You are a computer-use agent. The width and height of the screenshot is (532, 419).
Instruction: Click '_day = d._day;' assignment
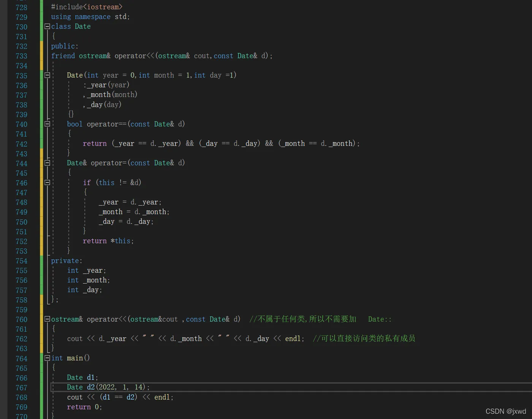[126, 221]
